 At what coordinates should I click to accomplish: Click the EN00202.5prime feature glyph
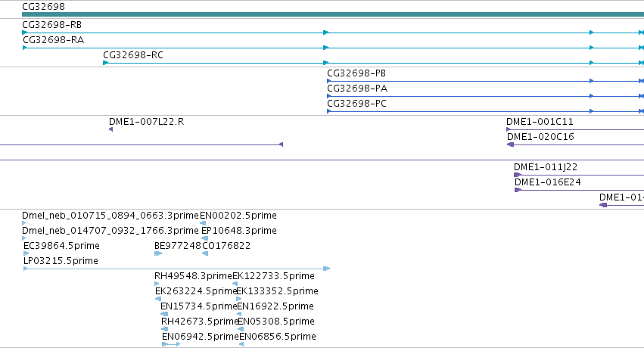[x=203, y=223]
